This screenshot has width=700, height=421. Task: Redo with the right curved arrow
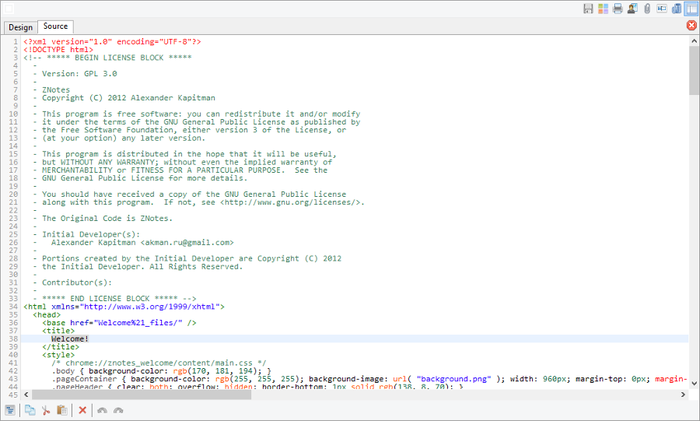pyautogui.click(x=118, y=410)
